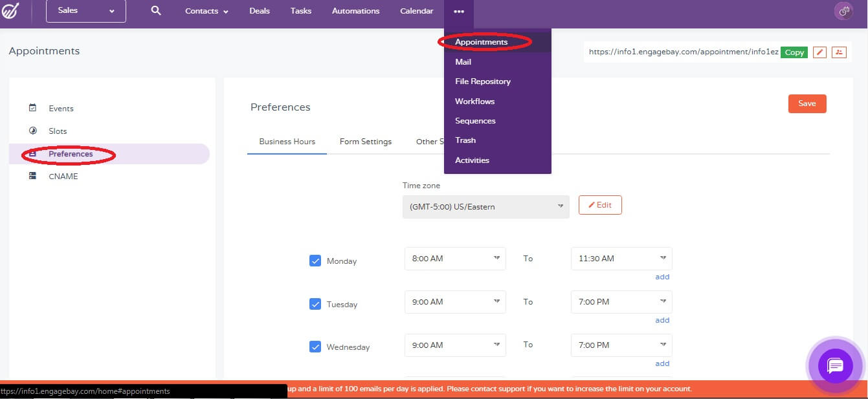The image size is (868, 399).
Task: Click the Save button
Action: tap(807, 103)
